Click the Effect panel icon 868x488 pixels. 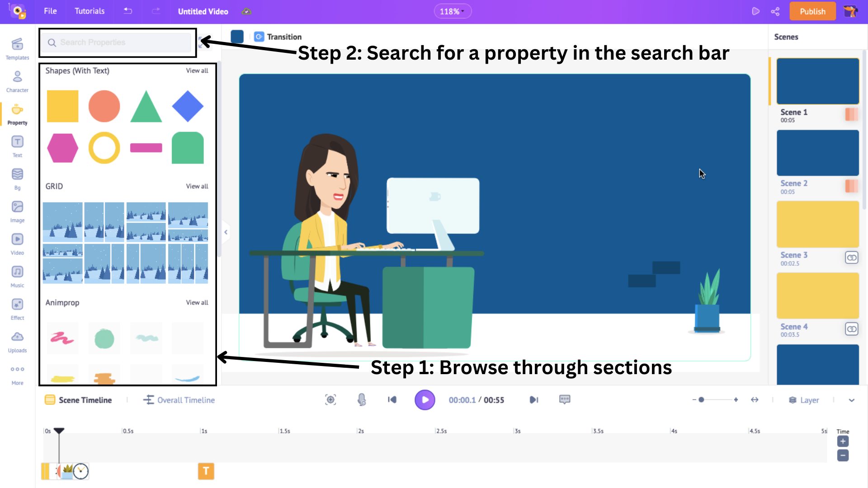(x=17, y=304)
